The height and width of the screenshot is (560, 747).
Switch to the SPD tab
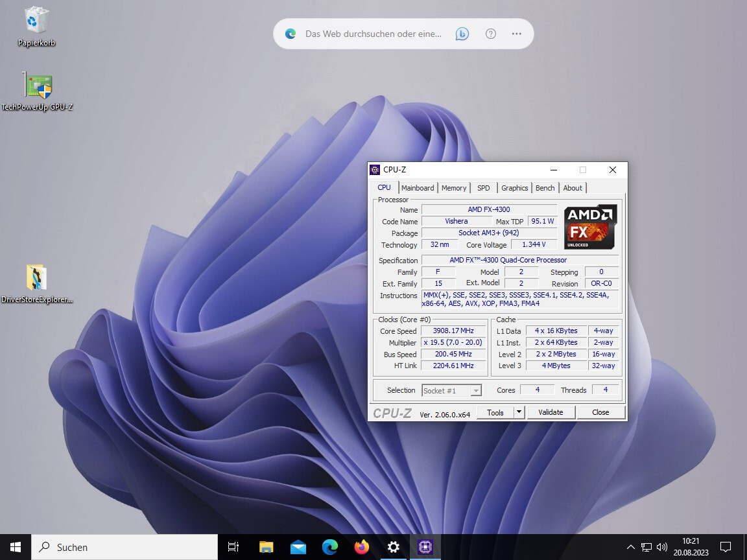tap(484, 188)
